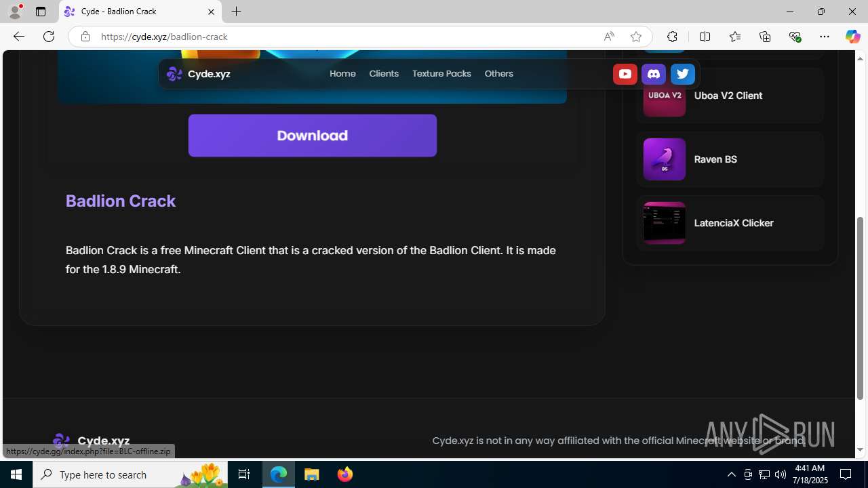Open Clients navigation menu
This screenshot has width=868, height=488.
(384, 74)
